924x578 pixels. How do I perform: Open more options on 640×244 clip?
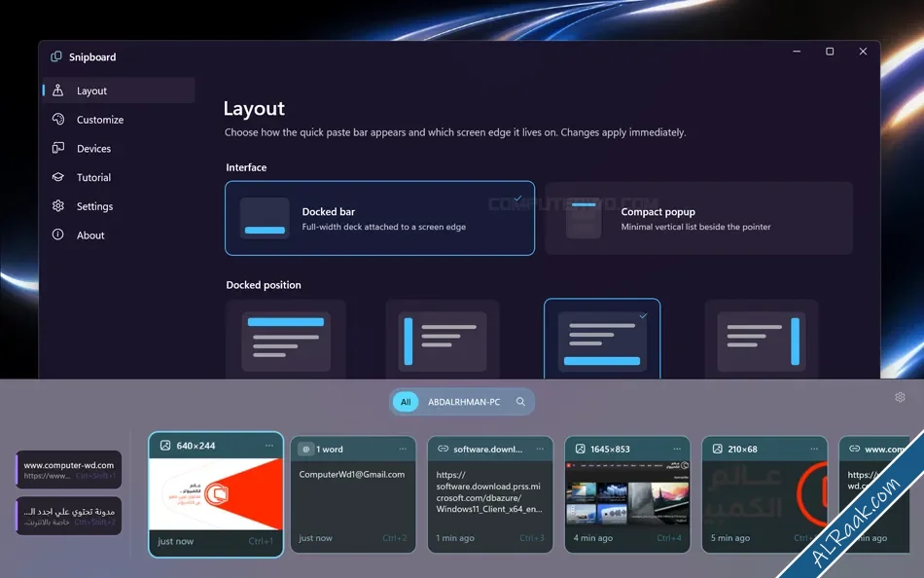tap(269, 446)
